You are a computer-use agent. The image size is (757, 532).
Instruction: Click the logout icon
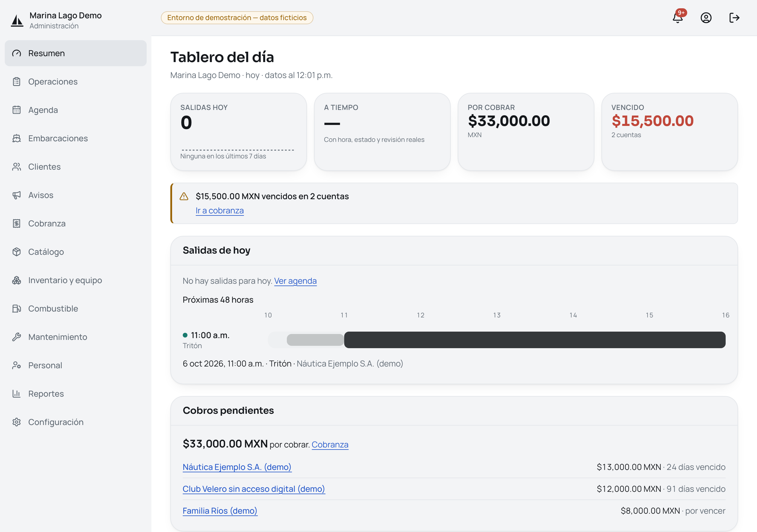tap(734, 17)
